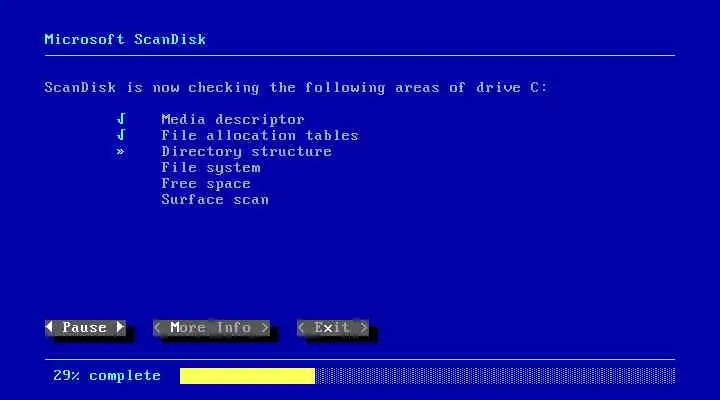
Task: Select the "Media descriptor" text
Action: coord(233,119)
